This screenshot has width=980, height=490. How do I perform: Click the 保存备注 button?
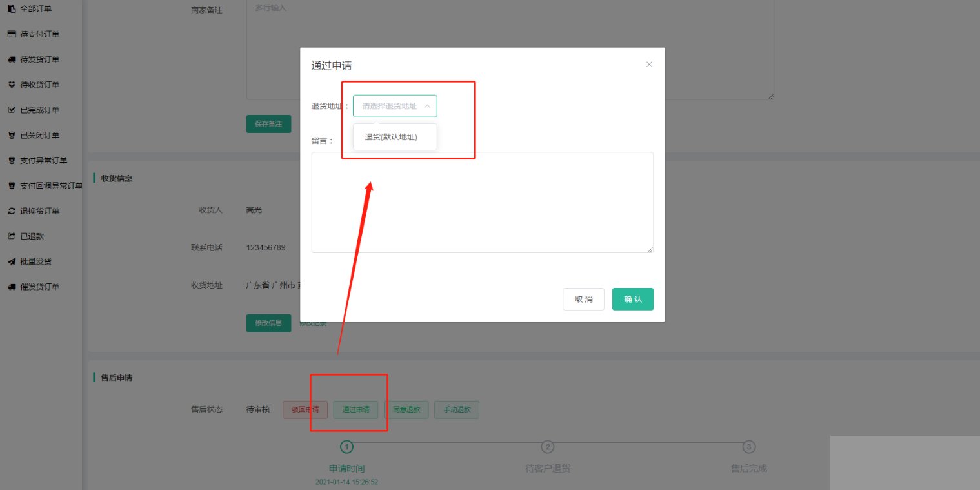pyautogui.click(x=268, y=124)
